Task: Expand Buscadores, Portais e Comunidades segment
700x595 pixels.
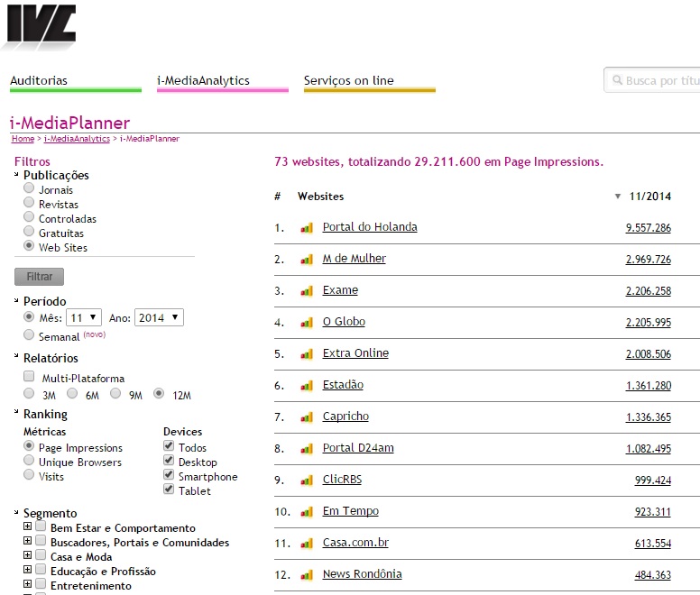Action: 27,541
